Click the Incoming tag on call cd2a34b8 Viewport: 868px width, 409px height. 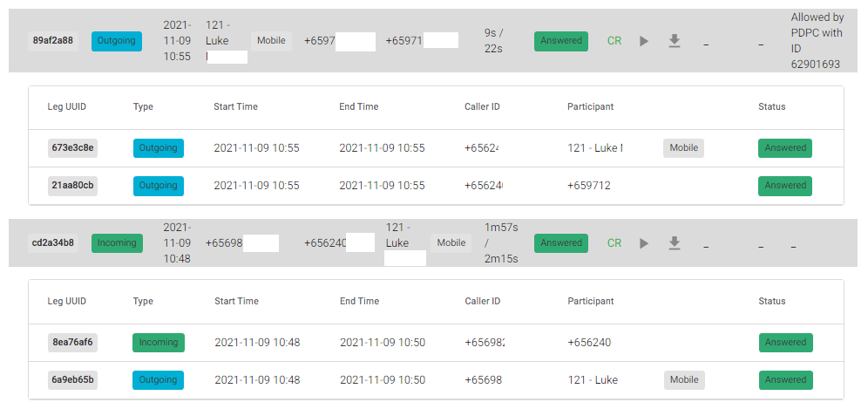tap(117, 243)
